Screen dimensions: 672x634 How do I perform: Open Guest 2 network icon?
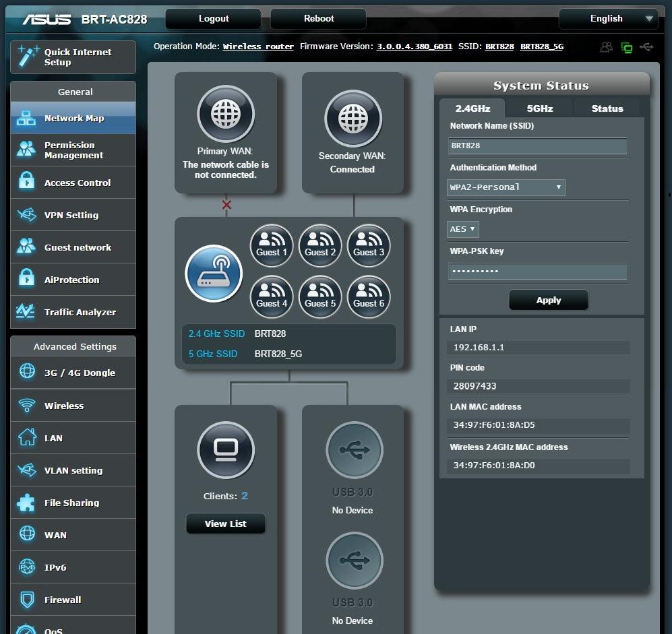[x=320, y=246]
